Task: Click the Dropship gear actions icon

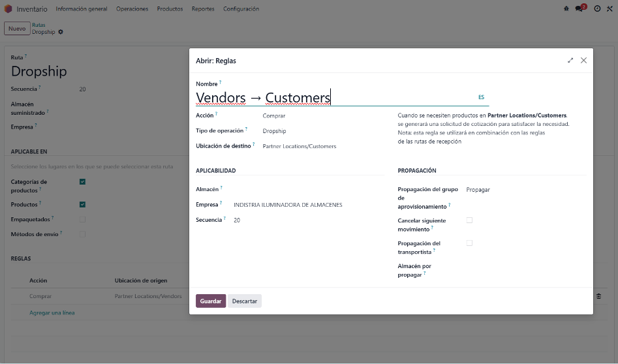Action: 61,32
